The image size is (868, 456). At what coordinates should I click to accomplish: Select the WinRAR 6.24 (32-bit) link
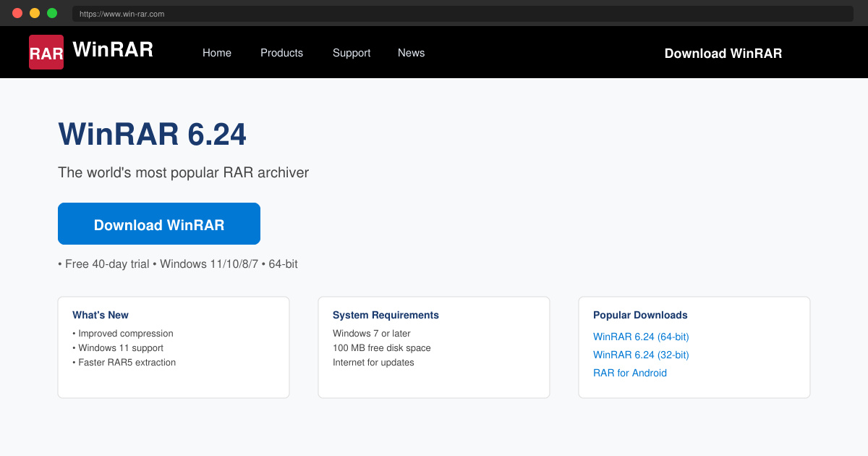[x=641, y=355]
